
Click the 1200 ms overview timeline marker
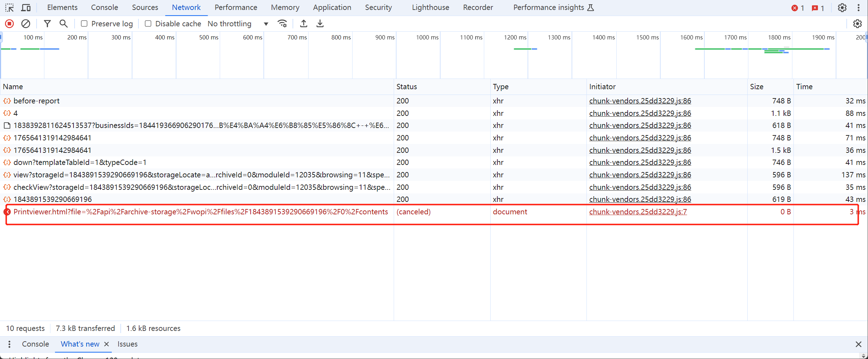coord(515,37)
